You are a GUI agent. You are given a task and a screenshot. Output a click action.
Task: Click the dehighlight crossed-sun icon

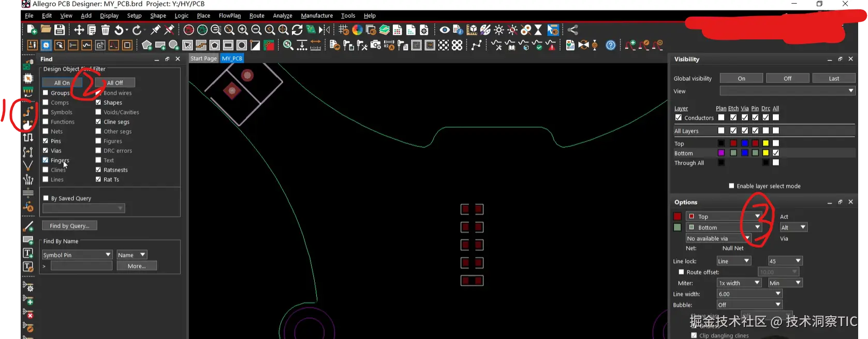pos(512,30)
